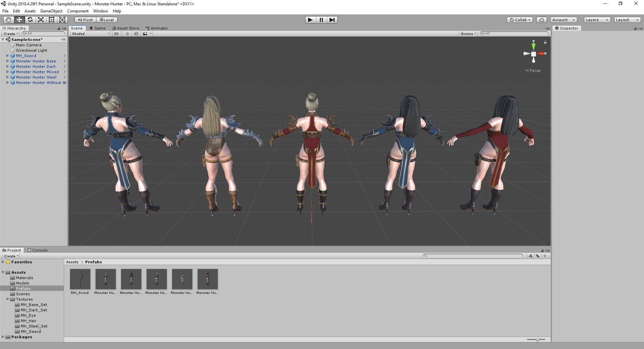Open the Materials folder
This screenshot has width=644, height=349.
tap(24, 278)
